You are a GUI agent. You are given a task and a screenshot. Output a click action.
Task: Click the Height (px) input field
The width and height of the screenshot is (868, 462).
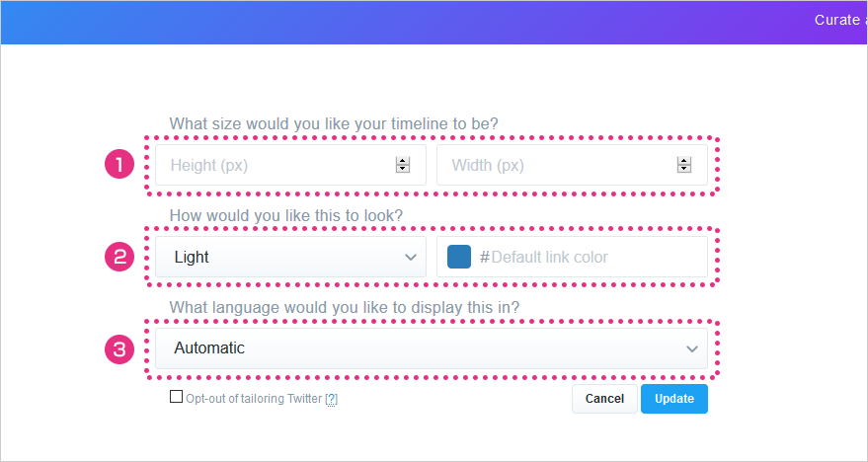pos(290,165)
